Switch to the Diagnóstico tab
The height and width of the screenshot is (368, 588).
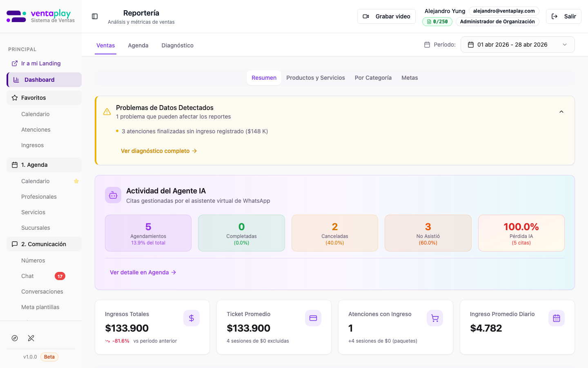[178, 45]
